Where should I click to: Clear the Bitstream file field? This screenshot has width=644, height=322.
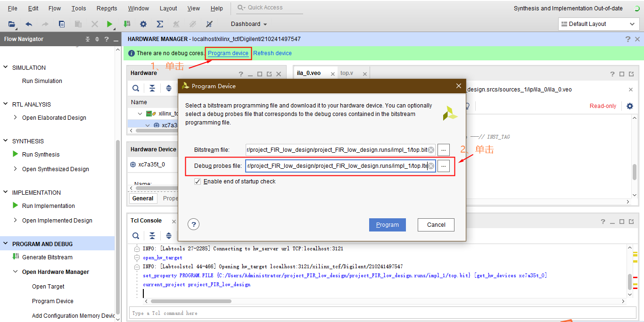click(431, 150)
